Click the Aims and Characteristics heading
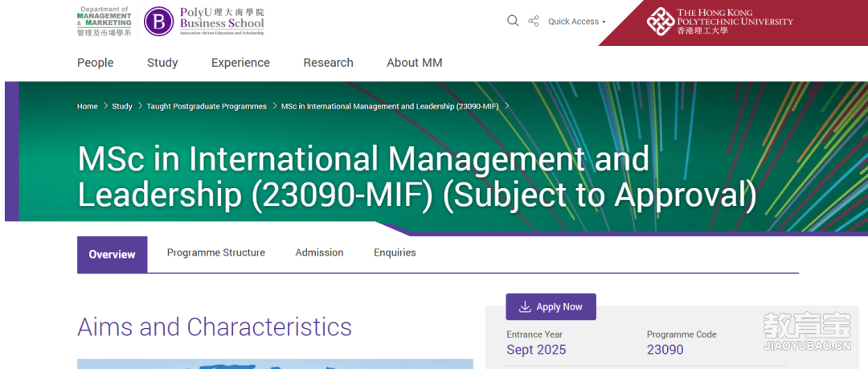This screenshot has height=369, width=868. pos(215,327)
